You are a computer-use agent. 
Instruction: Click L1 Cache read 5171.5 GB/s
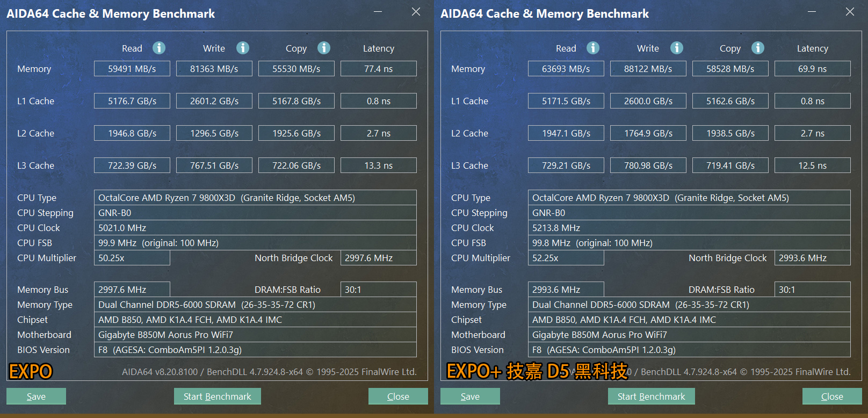566,101
